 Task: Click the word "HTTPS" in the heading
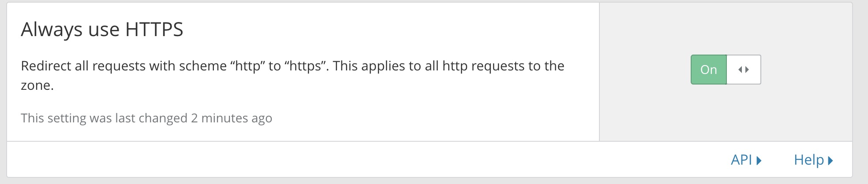point(154,30)
